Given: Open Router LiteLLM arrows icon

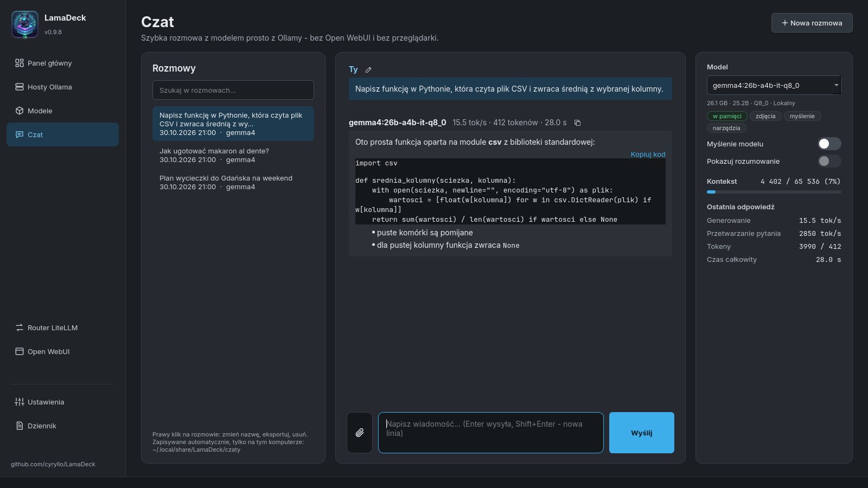Looking at the screenshot, I should 20,328.
